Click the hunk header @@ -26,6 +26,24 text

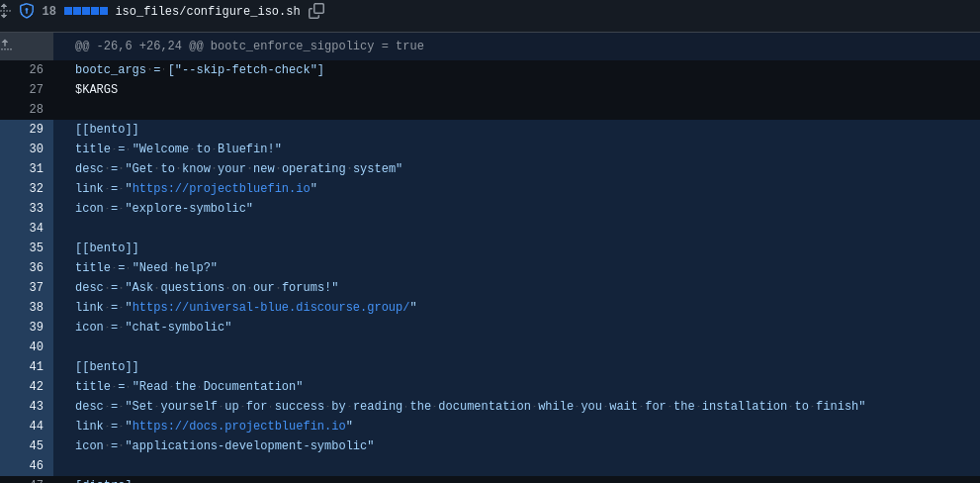coord(249,47)
